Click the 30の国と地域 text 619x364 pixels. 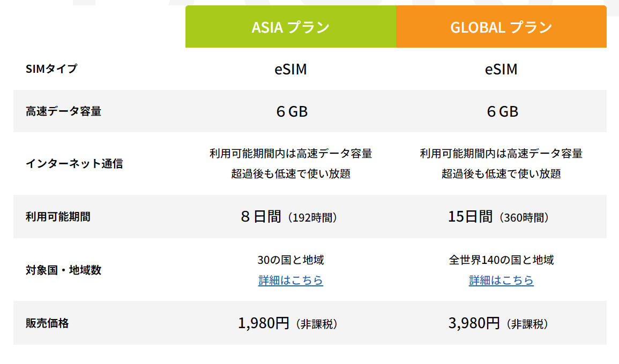coord(290,260)
